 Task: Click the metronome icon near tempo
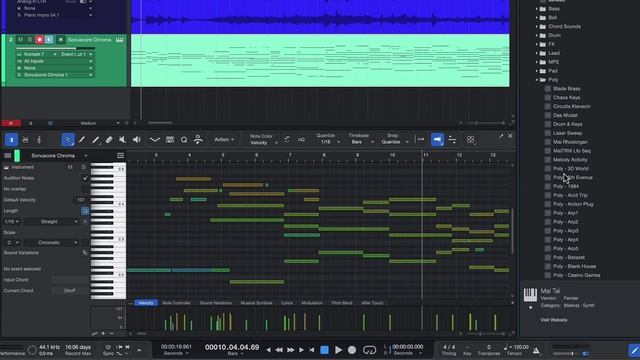[x=536, y=350]
